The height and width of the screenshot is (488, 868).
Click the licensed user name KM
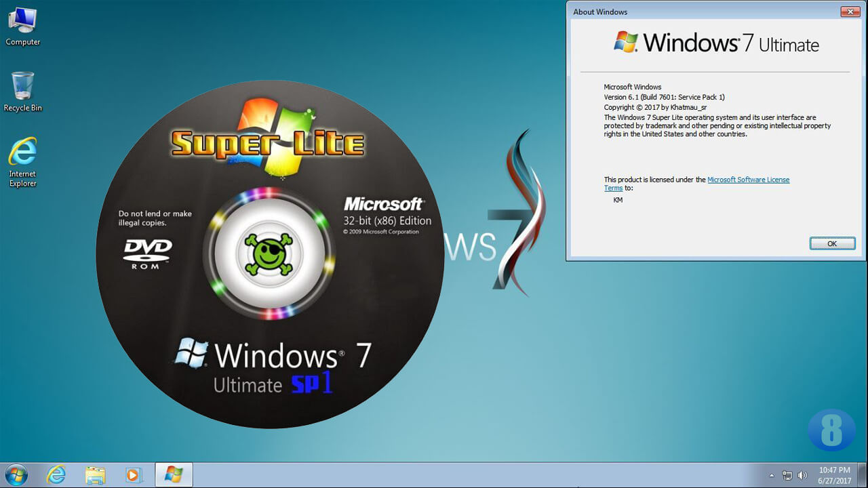[x=618, y=200]
